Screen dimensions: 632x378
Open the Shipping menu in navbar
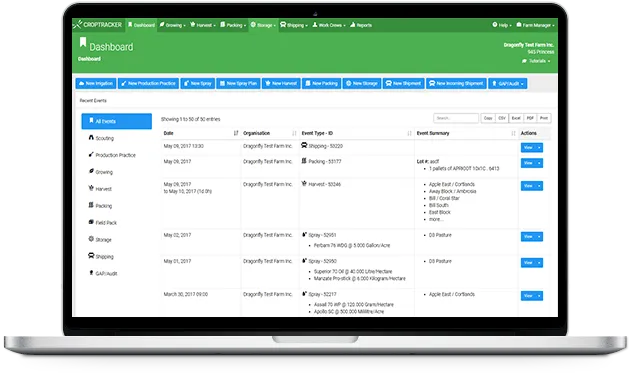coord(294,25)
